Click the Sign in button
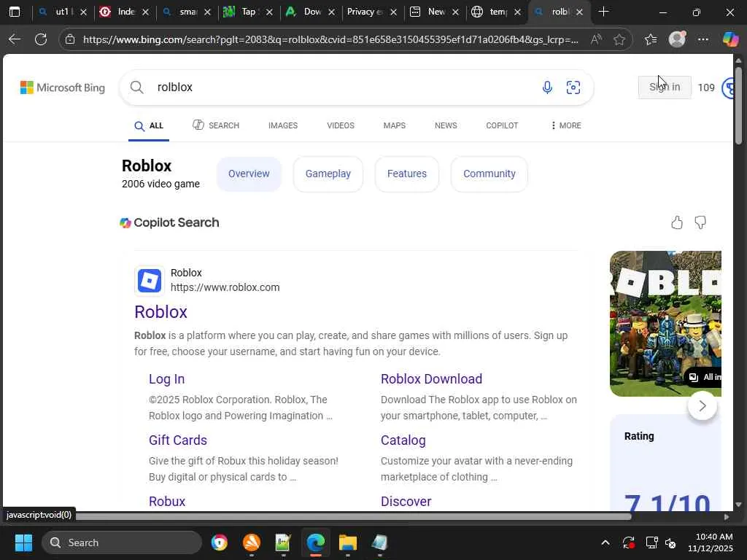The image size is (747, 560). coord(665,87)
